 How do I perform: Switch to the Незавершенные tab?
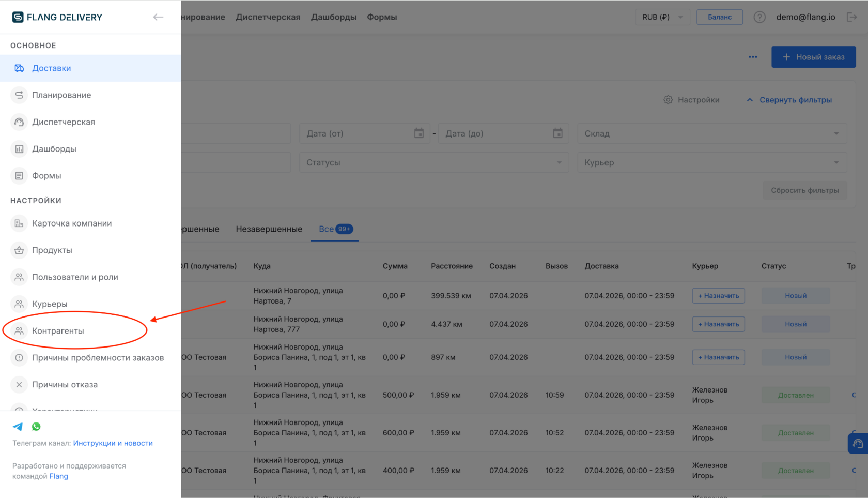pyautogui.click(x=269, y=229)
